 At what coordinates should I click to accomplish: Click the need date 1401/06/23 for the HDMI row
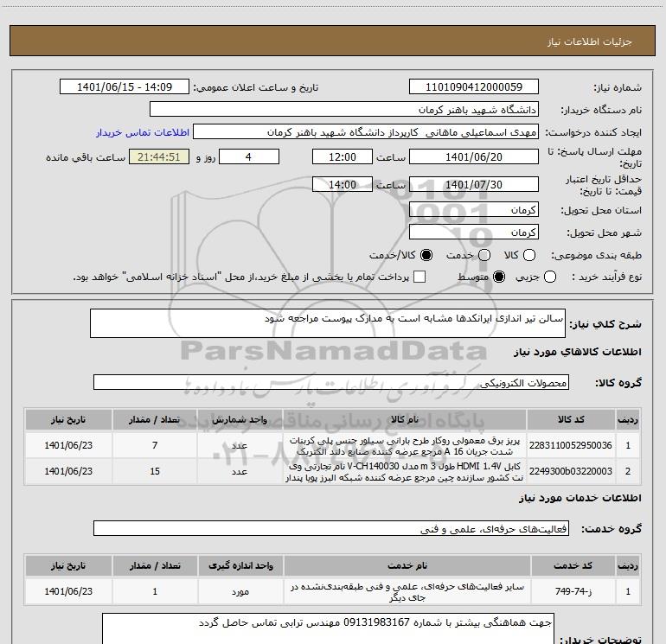pos(68,471)
